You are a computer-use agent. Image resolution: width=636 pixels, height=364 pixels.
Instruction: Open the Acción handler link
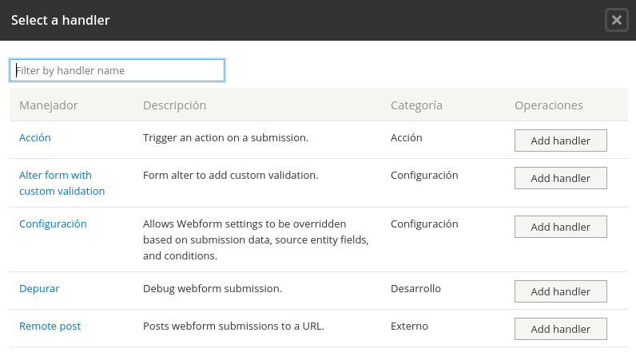coord(35,138)
